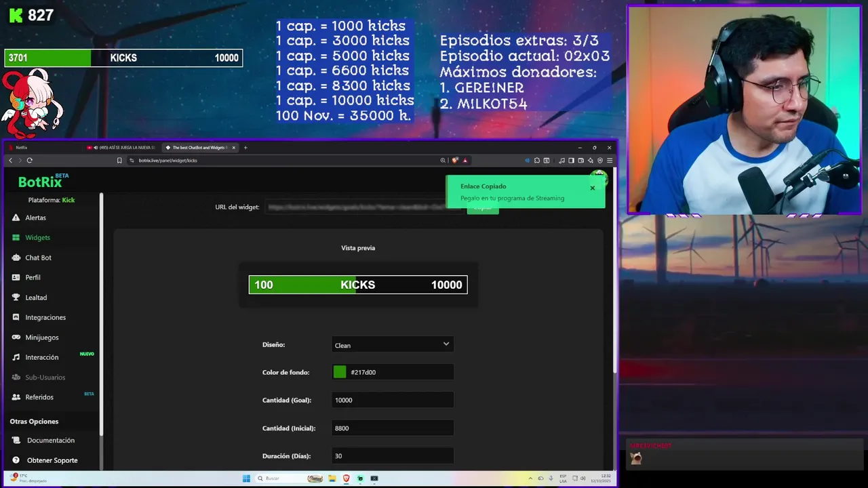Close the BotRix browser tab
The image size is (868, 488).
click(x=234, y=147)
